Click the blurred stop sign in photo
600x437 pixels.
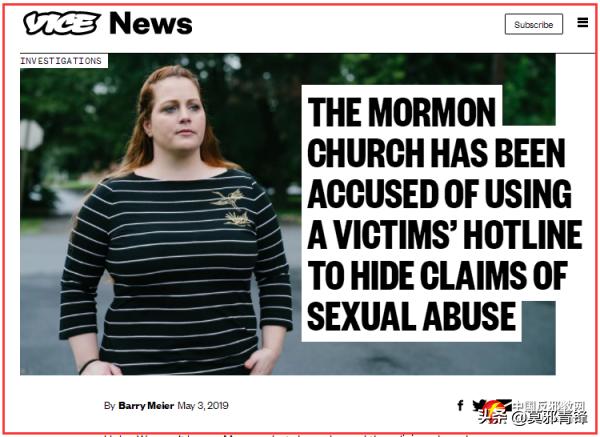tap(32, 135)
